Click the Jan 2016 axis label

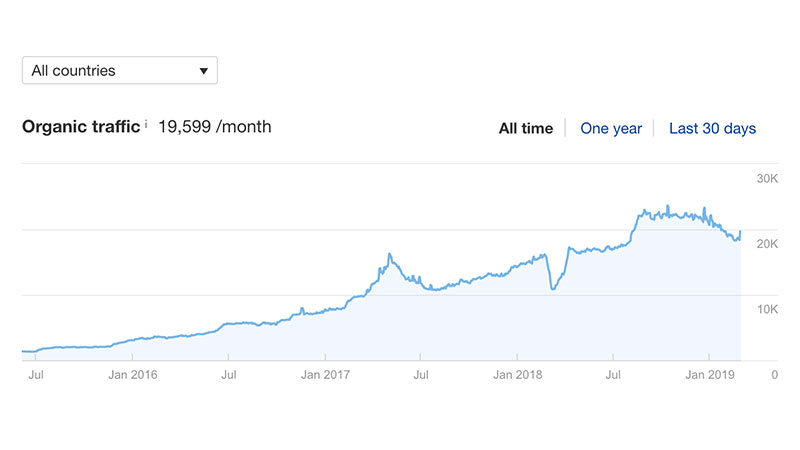tap(133, 375)
